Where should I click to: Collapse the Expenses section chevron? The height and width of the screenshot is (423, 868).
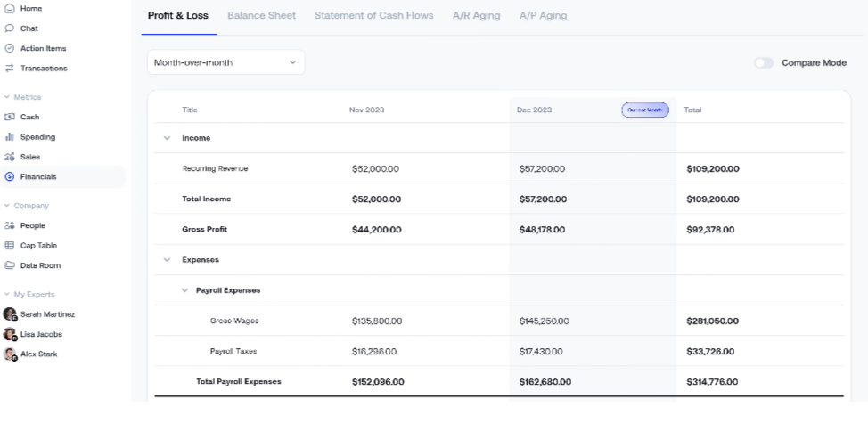(166, 260)
